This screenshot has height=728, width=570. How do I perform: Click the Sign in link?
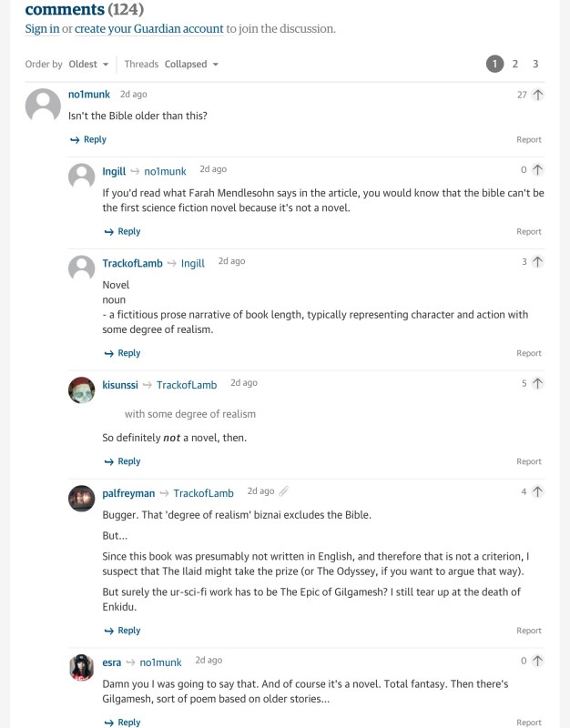(x=42, y=29)
